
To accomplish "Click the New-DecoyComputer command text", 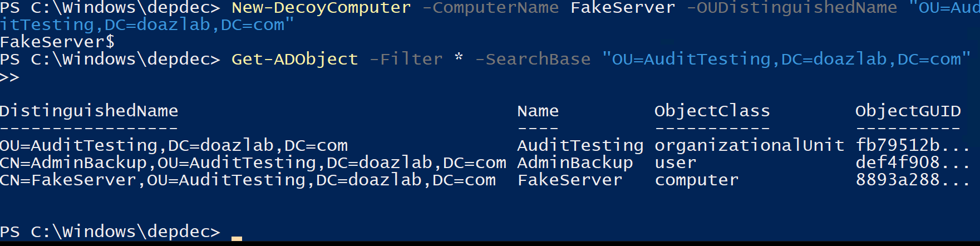I will pyautogui.click(x=321, y=8).
